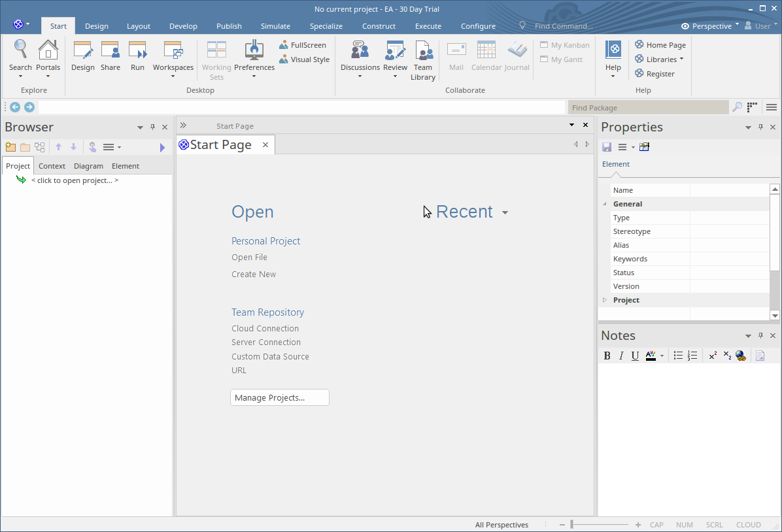The image size is (782, 532).
Task: Adjust the zoom slider in status bar
Action: point(572,524)
